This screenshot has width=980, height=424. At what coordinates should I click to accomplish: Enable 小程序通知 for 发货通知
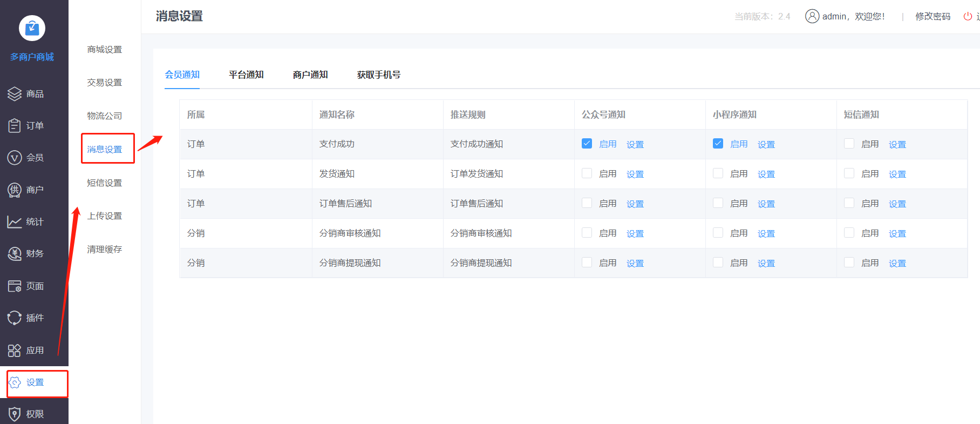coord(718,173)
